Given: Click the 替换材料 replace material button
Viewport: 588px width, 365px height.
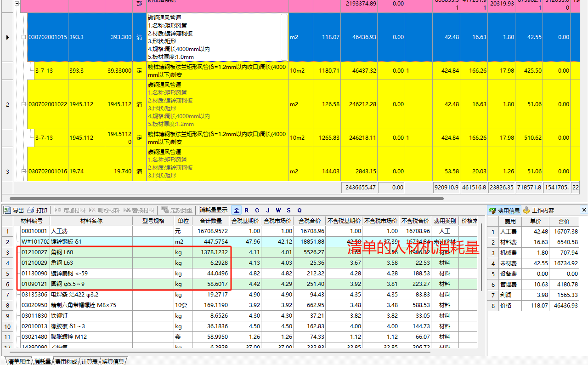Looking at the screenshot, I should click(x=139, y=210).
